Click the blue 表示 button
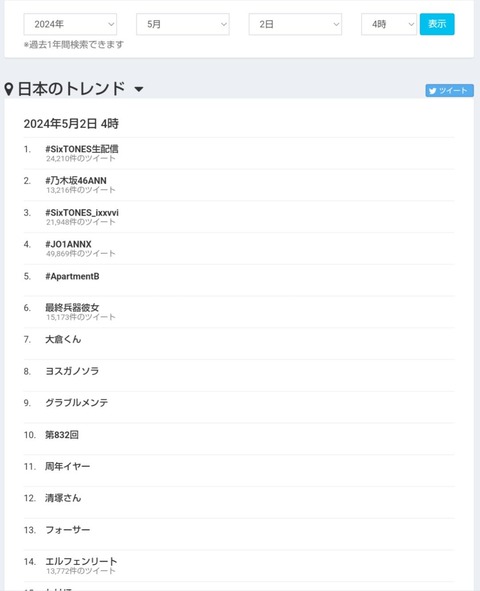The height and width of the screenshot is (591, 480). [x=437, y=24]
